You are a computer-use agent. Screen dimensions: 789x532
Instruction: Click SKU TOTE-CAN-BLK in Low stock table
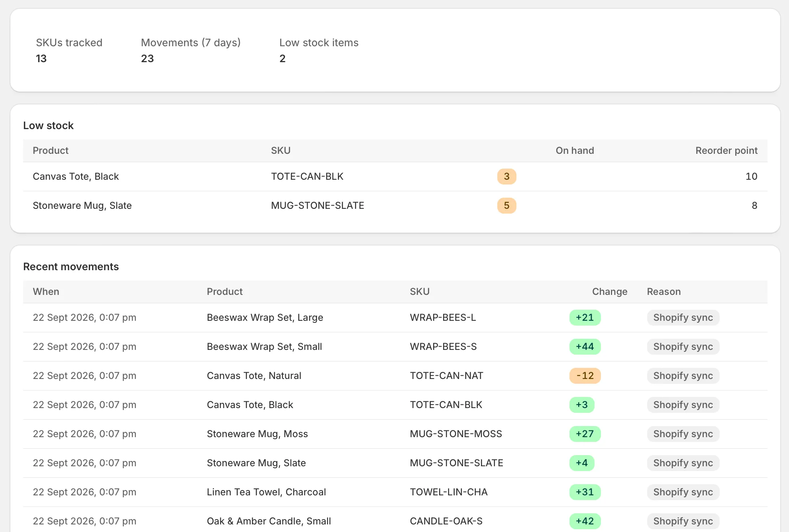pyautogui.click(x=307, y=177)
